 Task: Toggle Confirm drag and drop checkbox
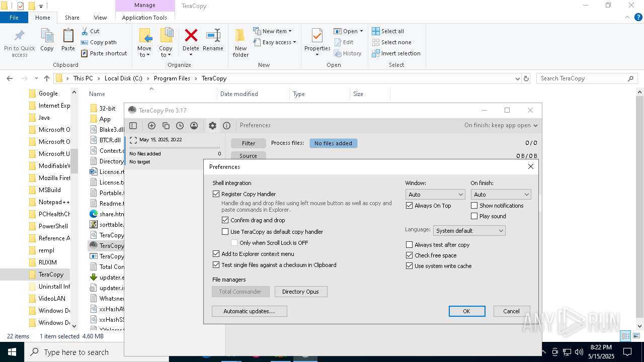pyautogui.click(x=225, y=220)
